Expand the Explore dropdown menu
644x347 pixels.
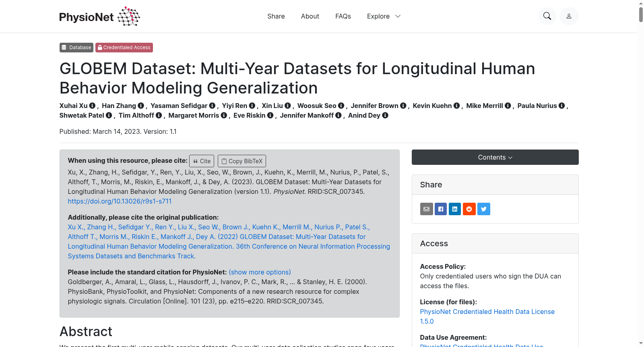coord(384,16)
